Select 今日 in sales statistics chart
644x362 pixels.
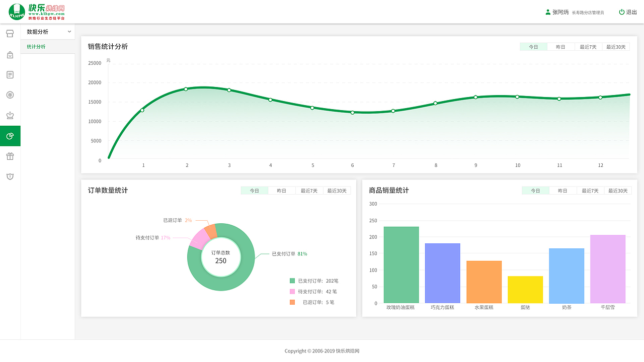(x=533, y=47)
